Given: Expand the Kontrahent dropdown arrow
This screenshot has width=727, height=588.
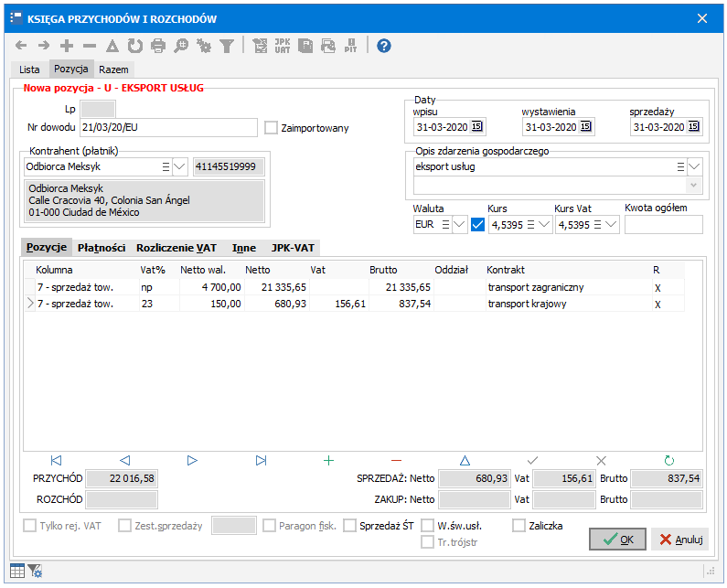Looking at the screenshot, I should (179, 167).
